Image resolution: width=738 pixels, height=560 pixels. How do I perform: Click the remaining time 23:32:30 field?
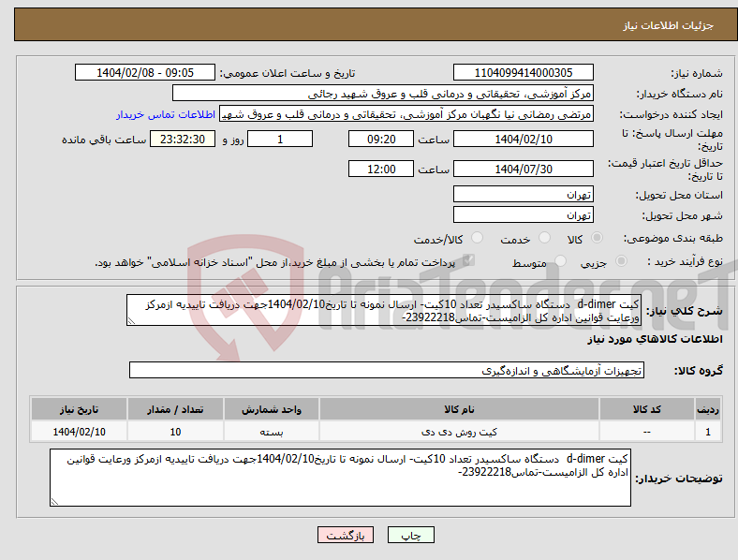tap(183, 139)
